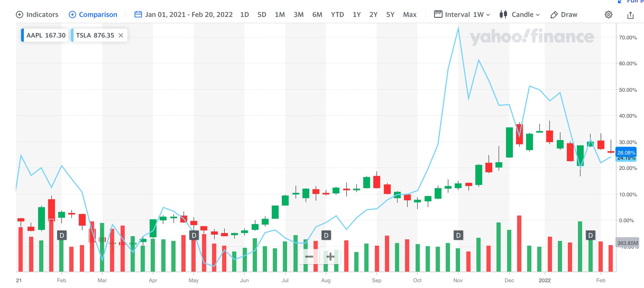Select the Max time range
Image resolution: width=644 pixels, height=288 pixels.
pyautogui.click(x=410, y=15)
